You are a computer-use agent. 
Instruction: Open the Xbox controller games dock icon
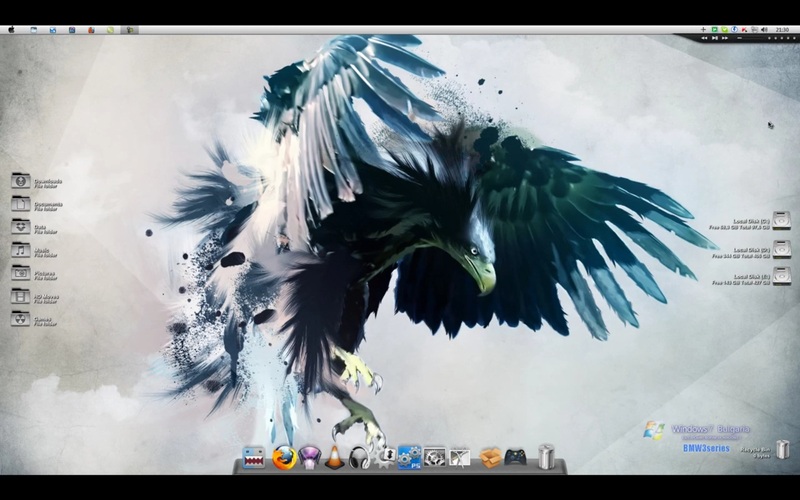515,457
